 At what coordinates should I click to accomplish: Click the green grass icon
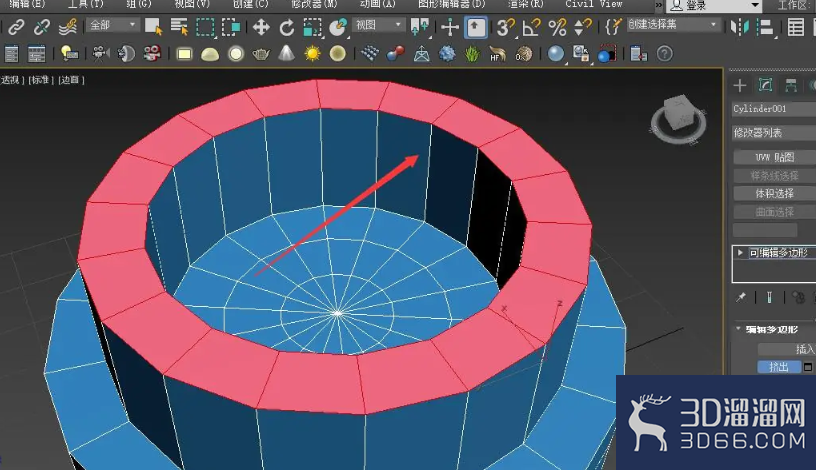pos(472,54)
